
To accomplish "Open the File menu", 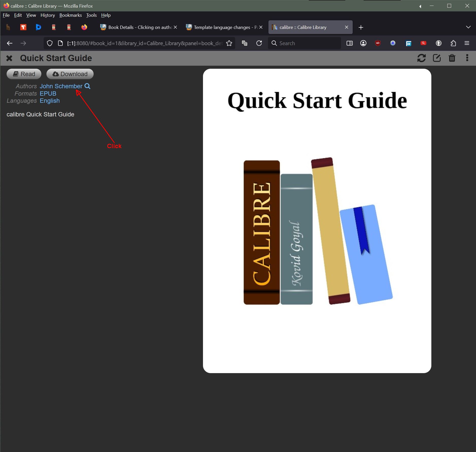I will [x=6, y=15].
